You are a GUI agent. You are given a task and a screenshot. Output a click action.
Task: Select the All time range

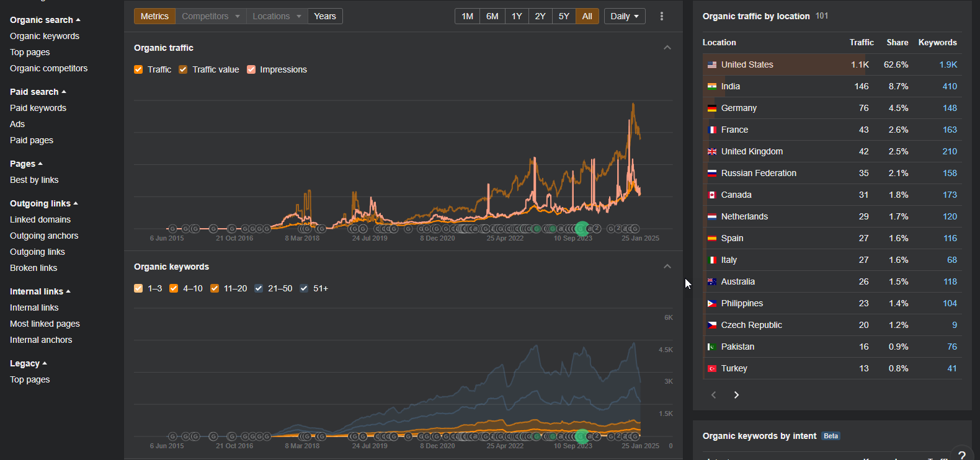point(587,16)
